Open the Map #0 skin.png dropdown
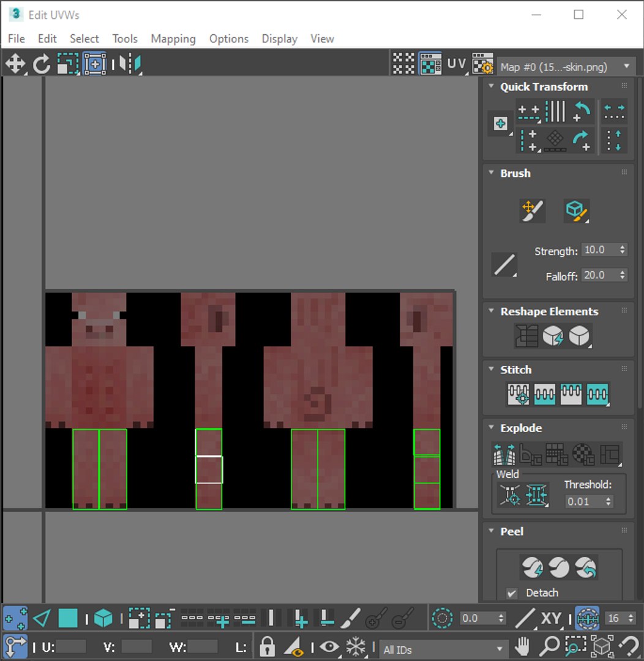This screenshot has width=644, height=661. click(566, 67)
